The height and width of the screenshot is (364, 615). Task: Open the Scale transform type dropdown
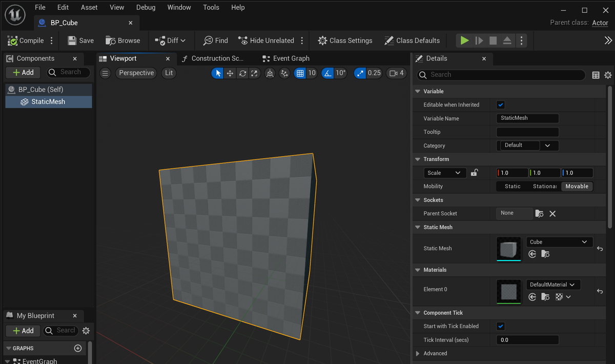pyautogui.click(x=445, y=173)
